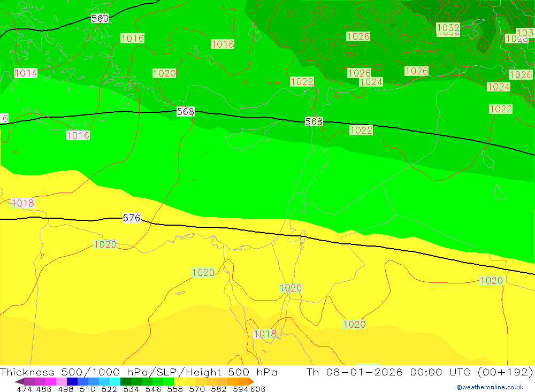Viewport: 535px width, 392px height.
Task: Open the weatheronline.co.uk copyright link
Action: tap(490, 387)
